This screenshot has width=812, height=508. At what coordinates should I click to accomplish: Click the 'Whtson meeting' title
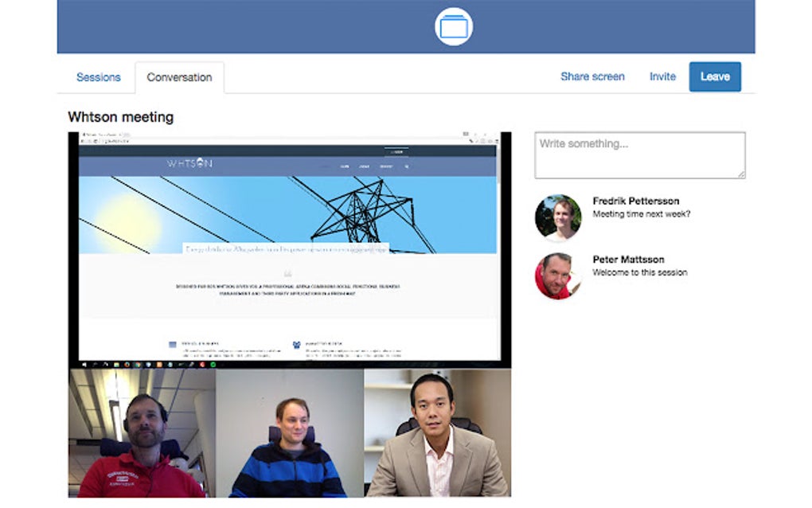(121, 117)
